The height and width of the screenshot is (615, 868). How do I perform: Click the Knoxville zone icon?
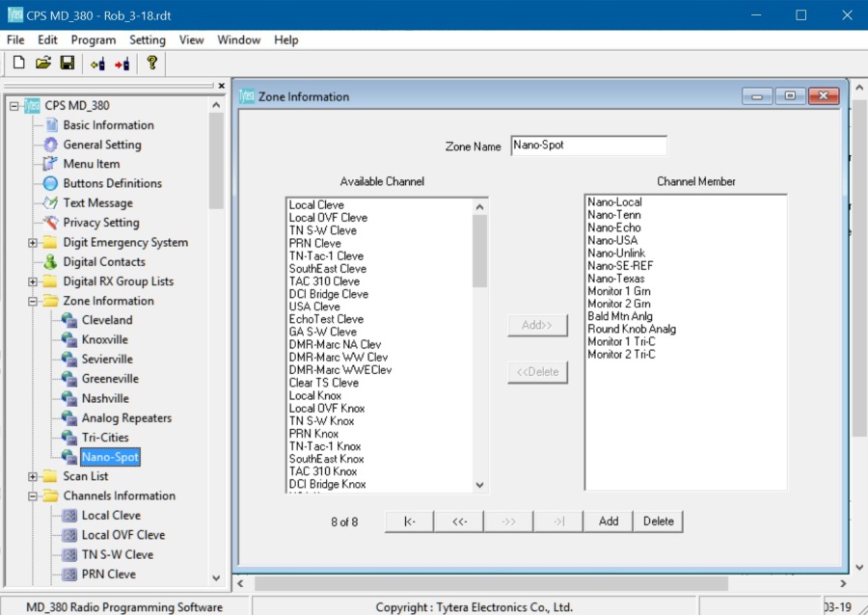[x=69, y=339]
